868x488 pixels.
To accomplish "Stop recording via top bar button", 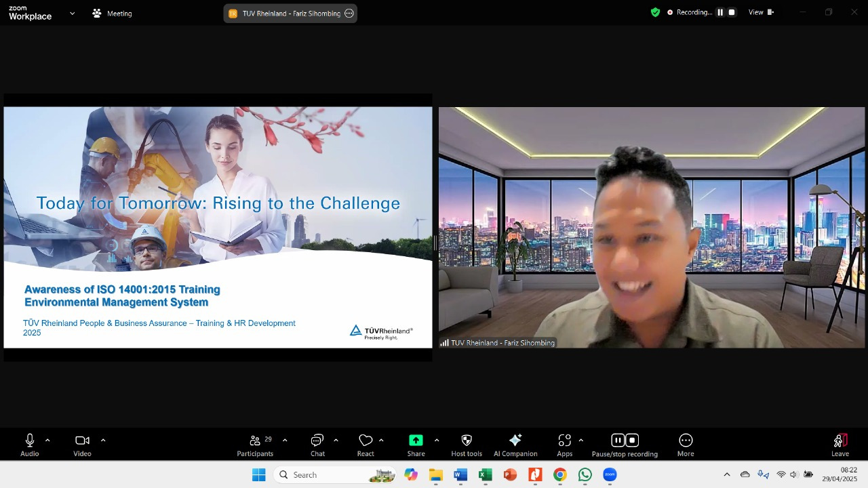I will click(732, 12).
